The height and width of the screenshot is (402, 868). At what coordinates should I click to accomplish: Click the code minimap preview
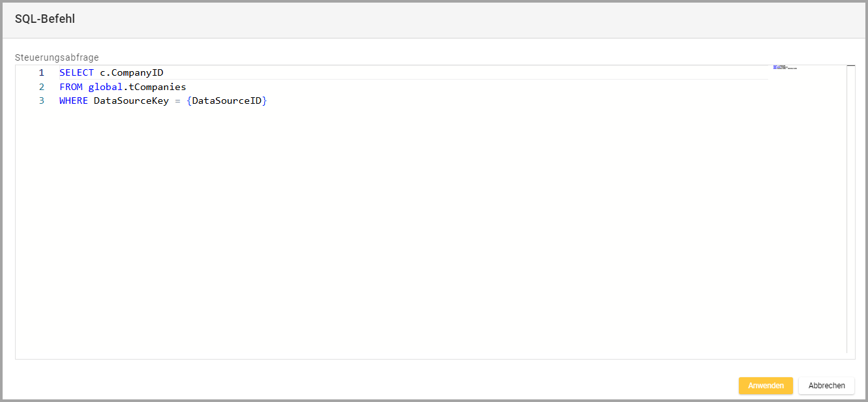tap(785, 67)
